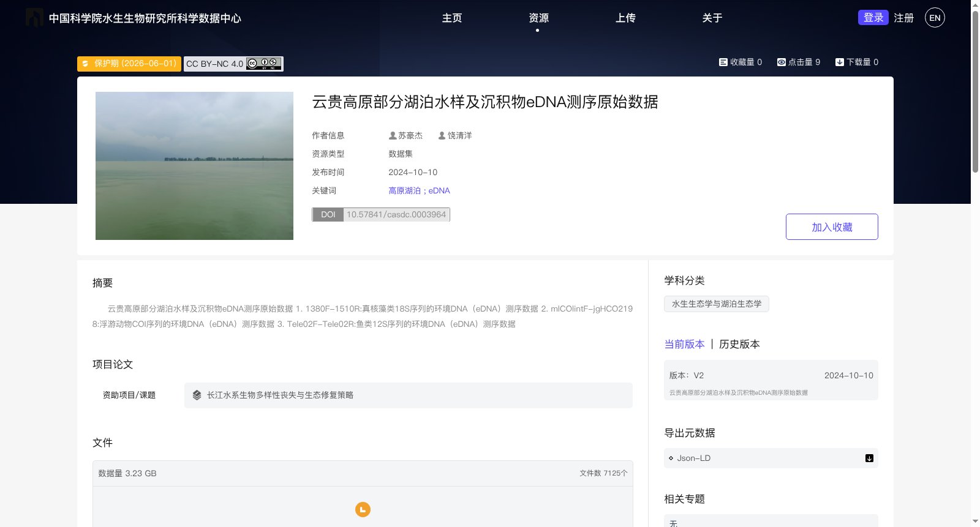Click the 数据集 resource type value

[401, 154]
